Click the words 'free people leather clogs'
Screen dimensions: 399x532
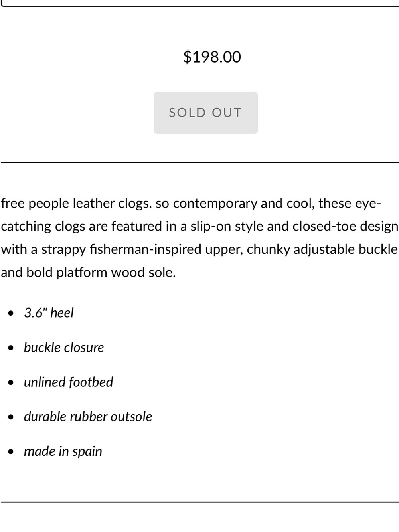tap(76, 204)
